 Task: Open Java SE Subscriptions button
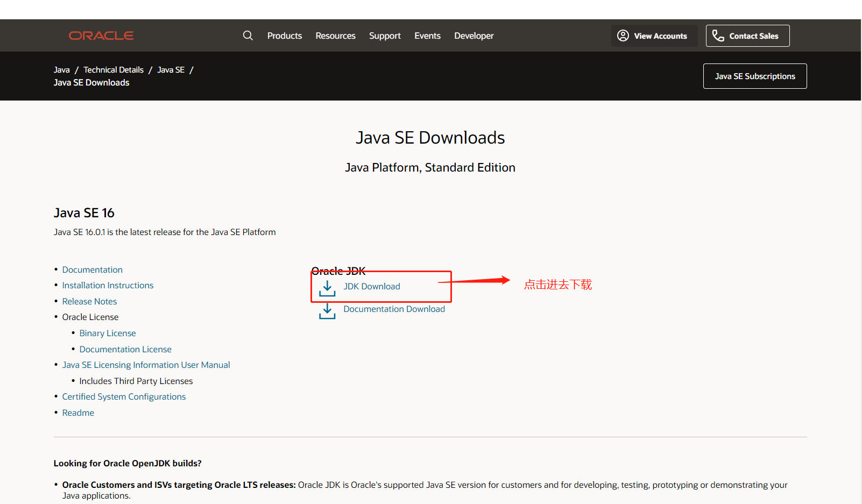point(755,76)
